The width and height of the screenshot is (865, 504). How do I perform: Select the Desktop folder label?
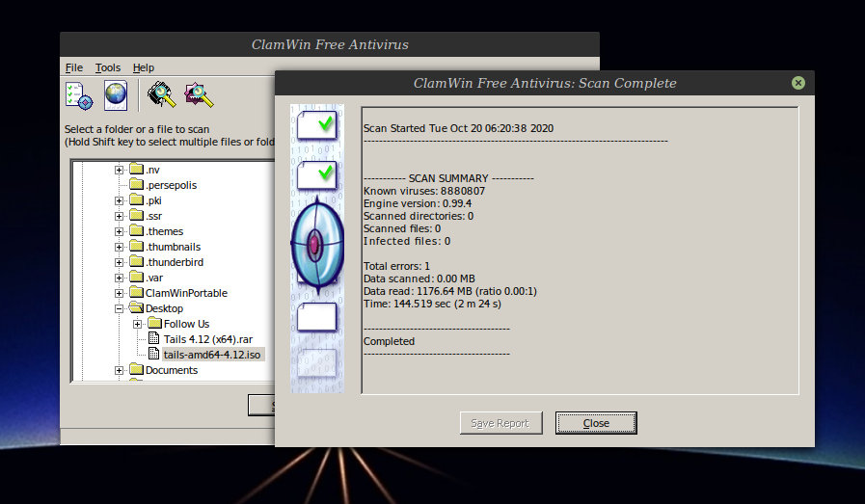[x=164, y=308]
